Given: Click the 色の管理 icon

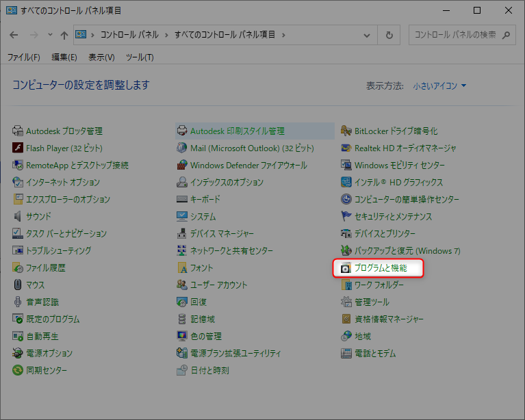Looking at the screenshot, I should (182, 336).
